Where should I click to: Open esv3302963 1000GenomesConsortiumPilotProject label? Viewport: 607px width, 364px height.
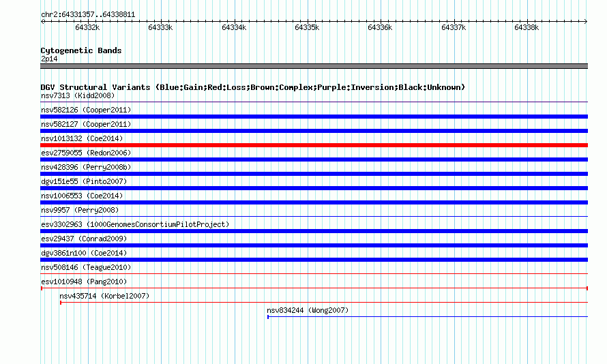tap(135, 224)
